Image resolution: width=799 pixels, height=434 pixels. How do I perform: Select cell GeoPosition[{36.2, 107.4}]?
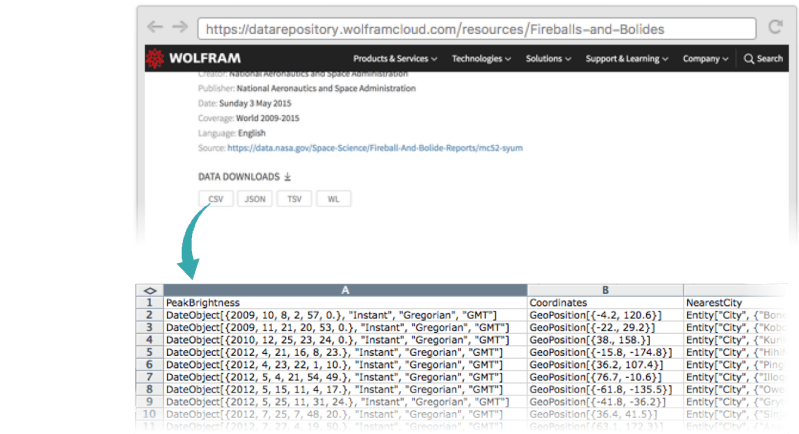(x=605, y=365)
